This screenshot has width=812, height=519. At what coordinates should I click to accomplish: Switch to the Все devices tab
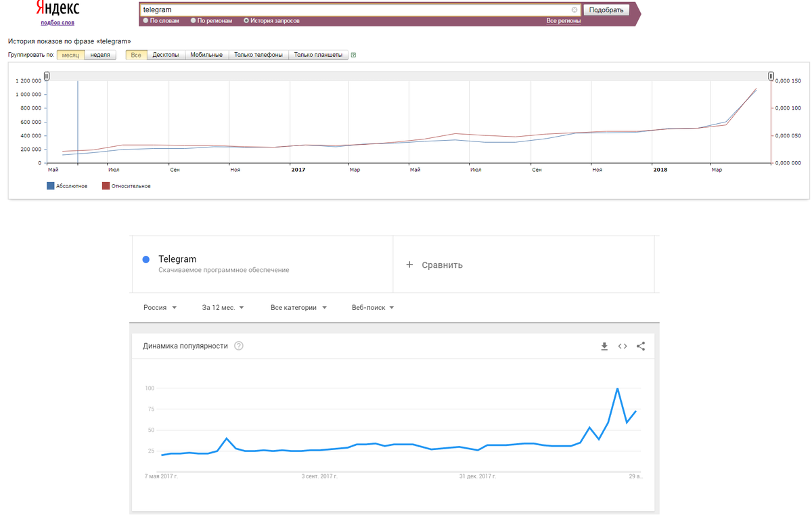pyautogui.click(x=137, y=55)
